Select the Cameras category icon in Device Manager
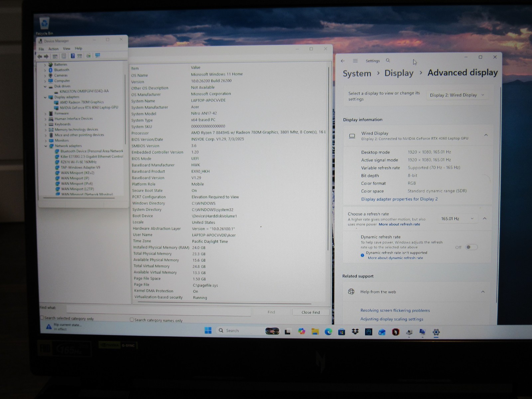Viewport: 532px width, 399px height. pyautogui.click(x=51, y=75)
